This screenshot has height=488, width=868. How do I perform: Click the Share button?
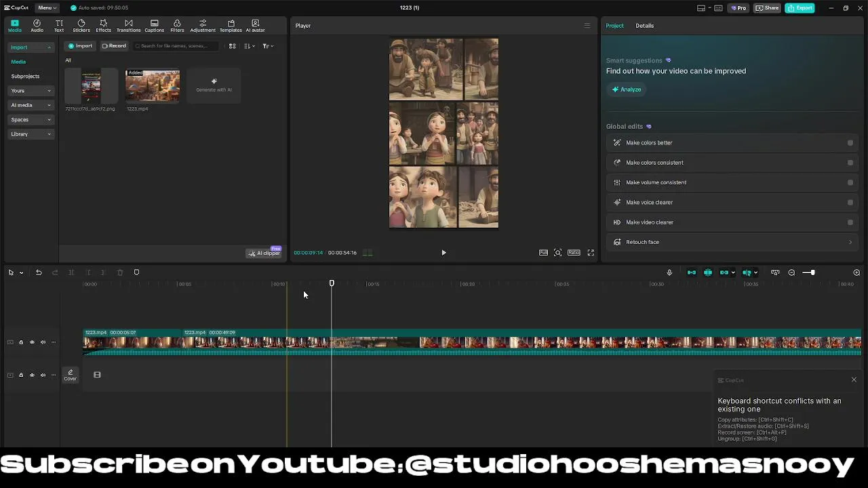tap(768, 8)
